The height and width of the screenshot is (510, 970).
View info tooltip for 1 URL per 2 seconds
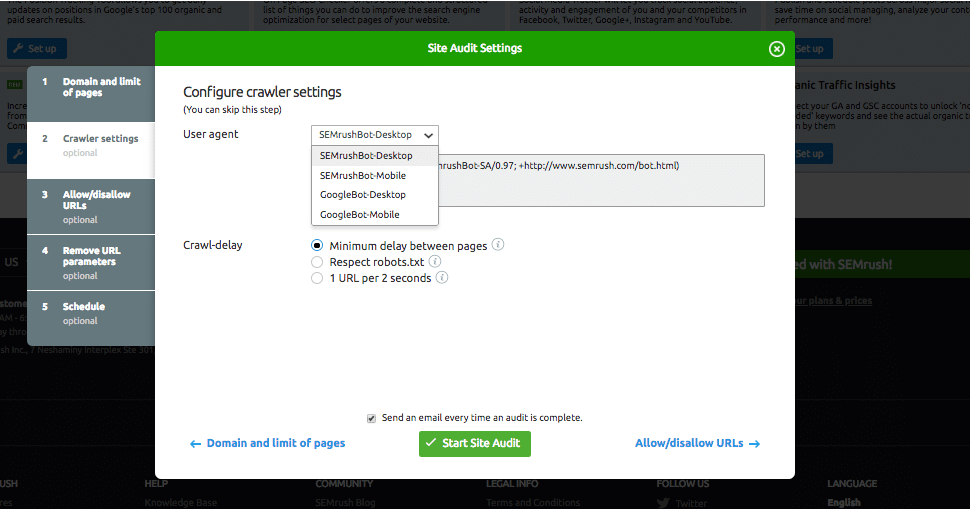(442, 277)
